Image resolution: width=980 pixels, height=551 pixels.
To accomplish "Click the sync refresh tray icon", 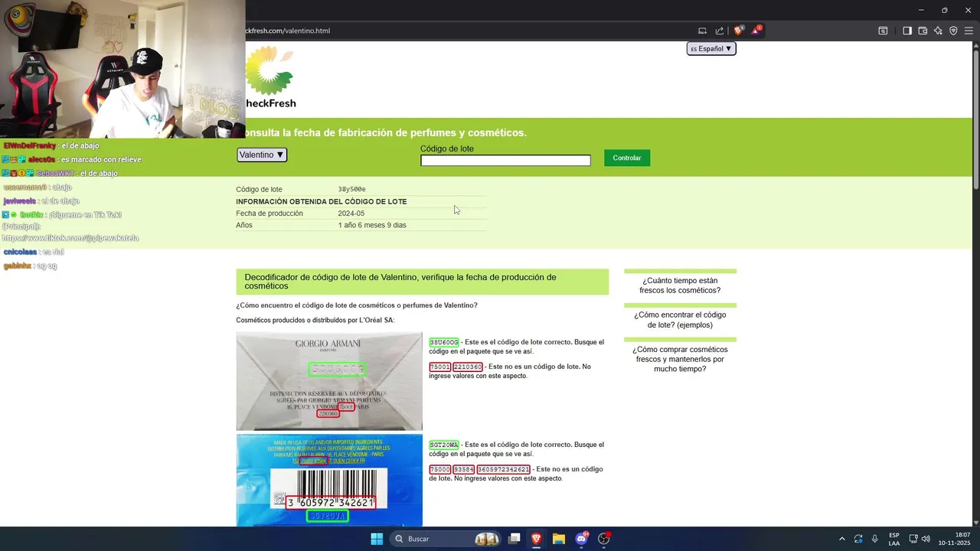I will [858, 539].
